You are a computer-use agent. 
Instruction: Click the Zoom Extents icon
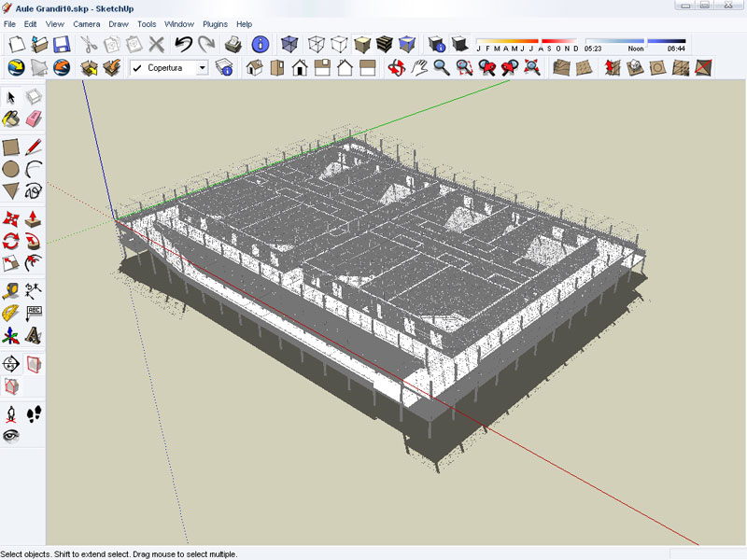point(531,67)
